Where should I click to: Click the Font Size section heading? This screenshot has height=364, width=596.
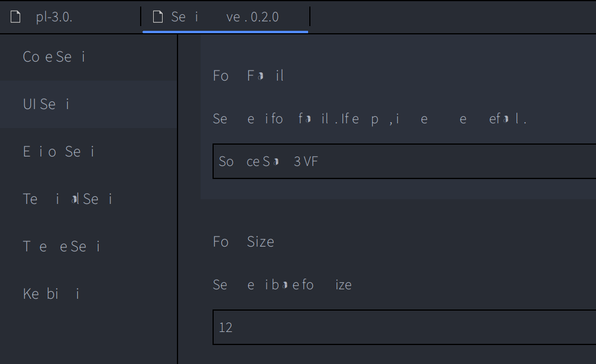[x=243, y=241]
